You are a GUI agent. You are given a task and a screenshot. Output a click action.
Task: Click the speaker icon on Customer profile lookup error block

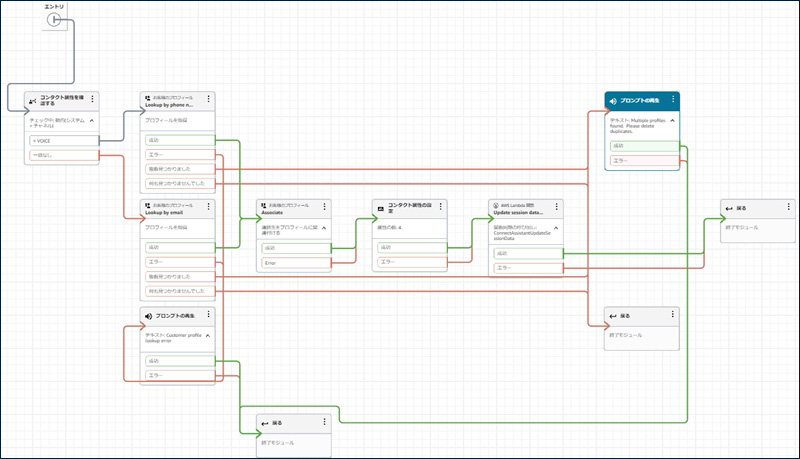click(x=148, y=316)
